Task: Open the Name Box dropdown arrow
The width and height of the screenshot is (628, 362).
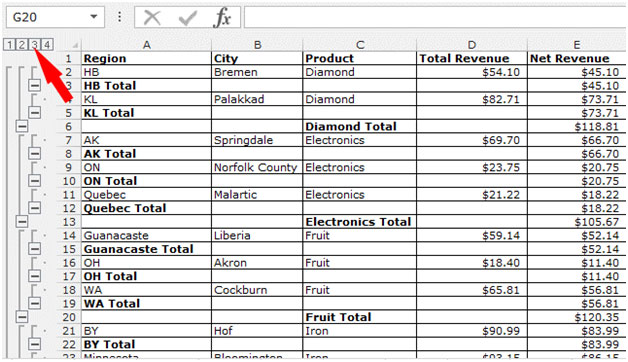Action: pyautogui.click(x=94, y=17)
